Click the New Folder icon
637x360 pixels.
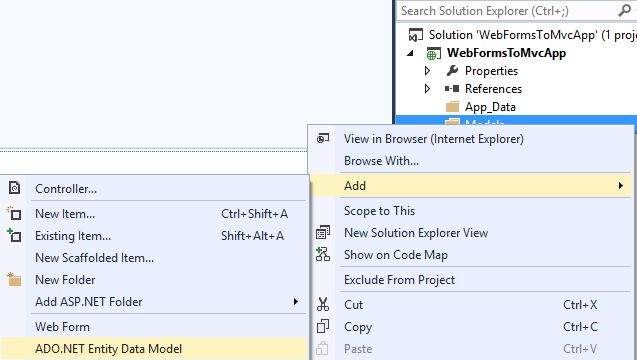(14, 279)
